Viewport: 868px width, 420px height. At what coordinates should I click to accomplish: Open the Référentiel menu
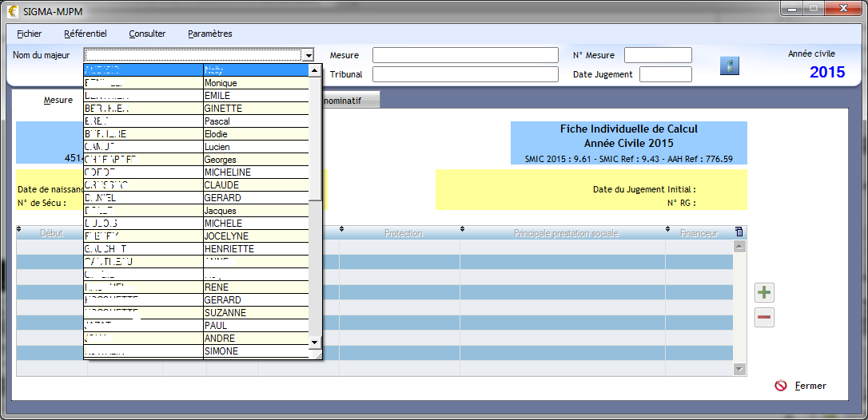85,34
